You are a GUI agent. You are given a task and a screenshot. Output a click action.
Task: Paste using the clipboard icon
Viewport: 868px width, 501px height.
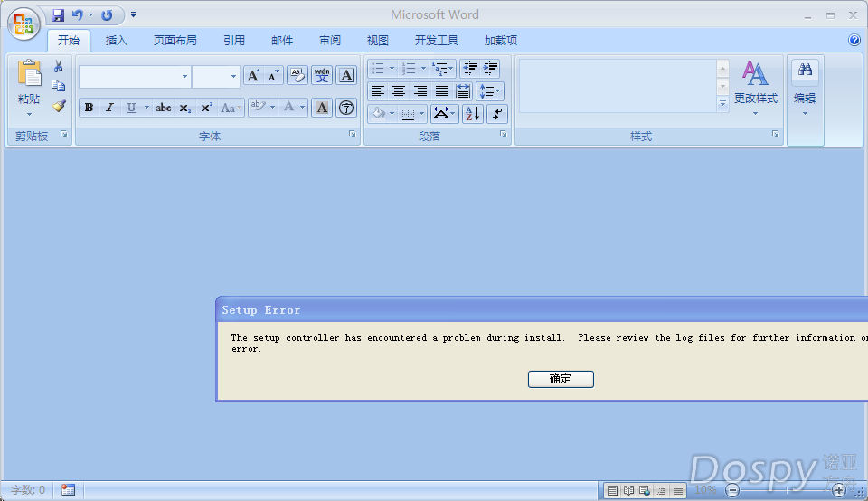29,74
